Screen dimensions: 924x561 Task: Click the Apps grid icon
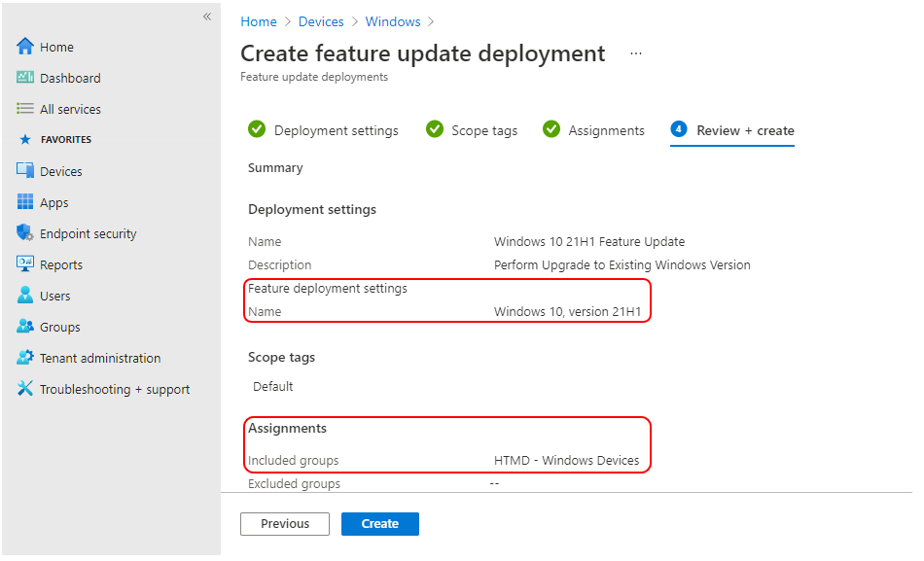(24, 202)
